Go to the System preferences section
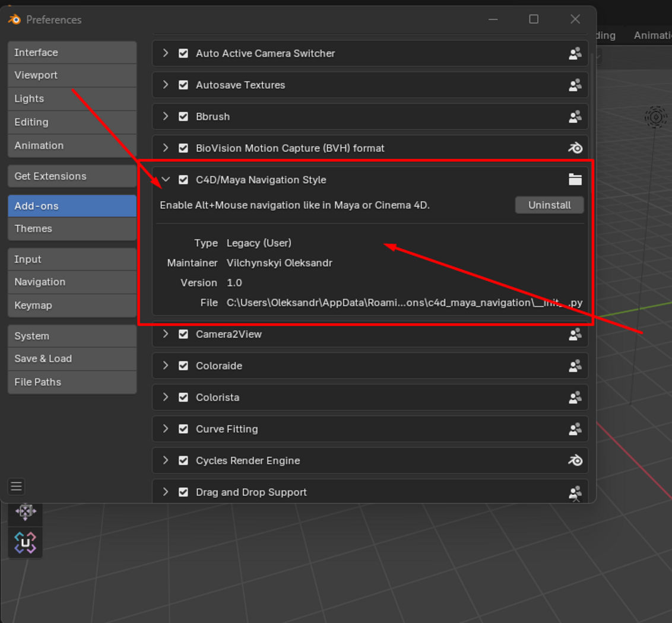672x623 pixels. click(72, 336)
